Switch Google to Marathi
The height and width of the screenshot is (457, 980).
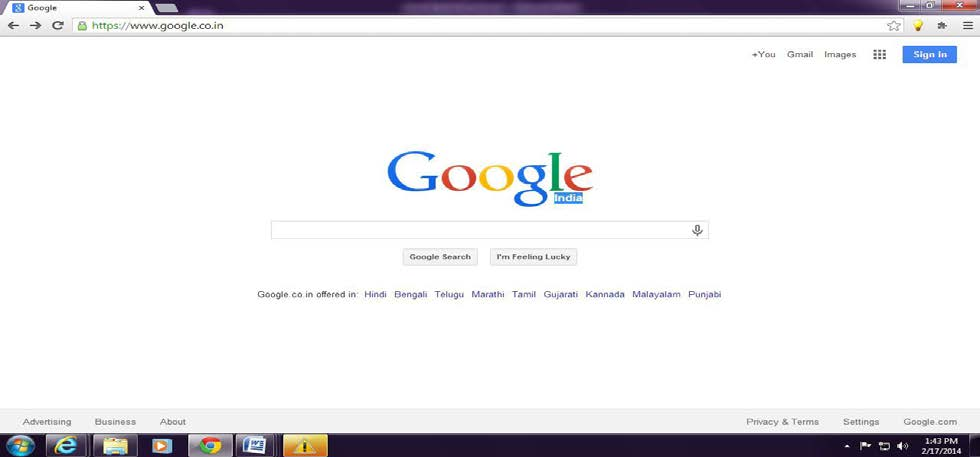(x=488, y=294)
